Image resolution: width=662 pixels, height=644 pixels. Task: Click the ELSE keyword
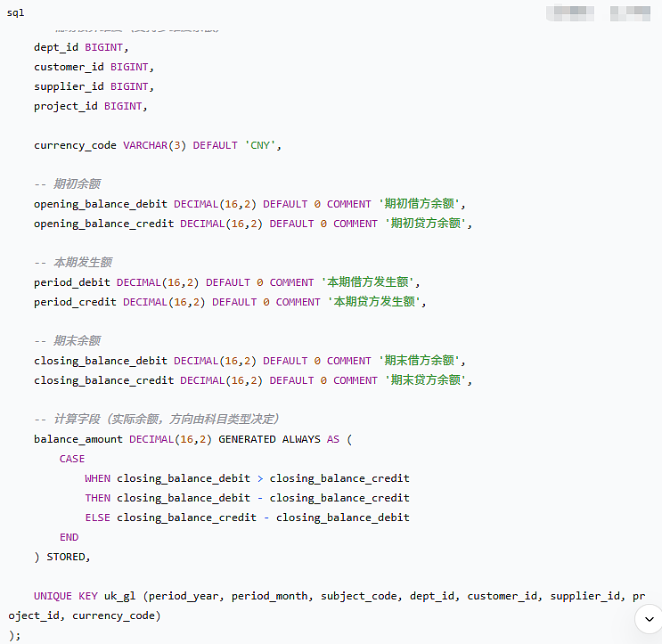[x=97, y=518]
